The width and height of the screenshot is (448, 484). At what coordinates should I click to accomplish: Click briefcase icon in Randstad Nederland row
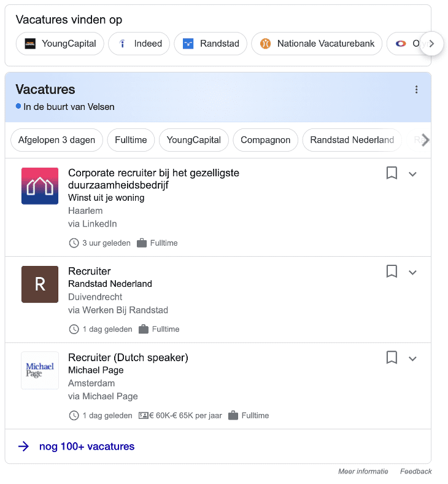coord(144,329)
